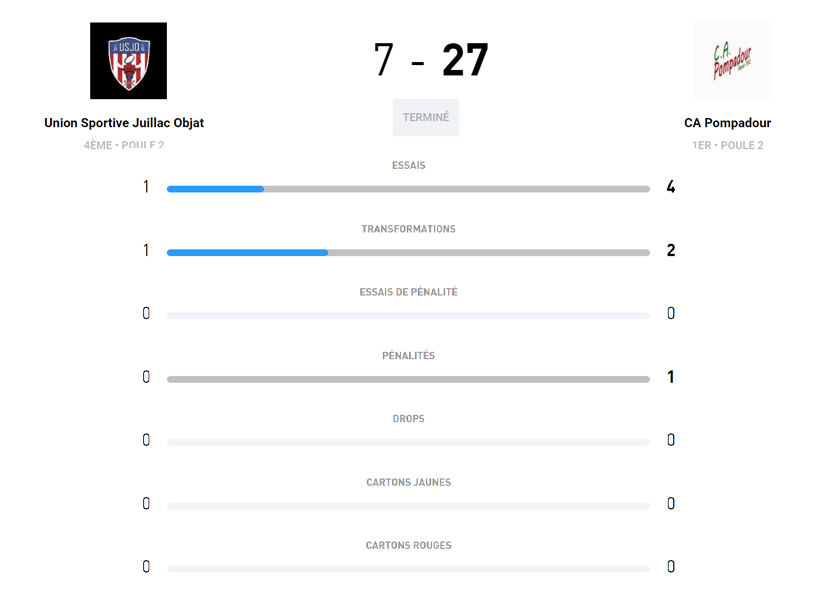Open Union Sportive Juillac Objat team link
The height and width of the screenshot is (595, 822).
point(124,123)
